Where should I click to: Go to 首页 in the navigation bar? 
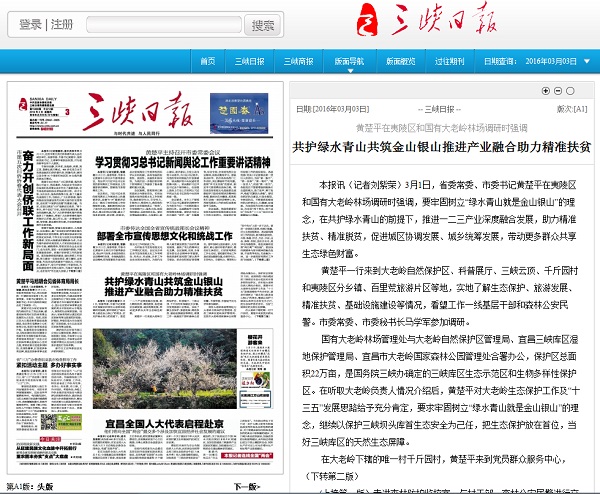pos(207,60)
